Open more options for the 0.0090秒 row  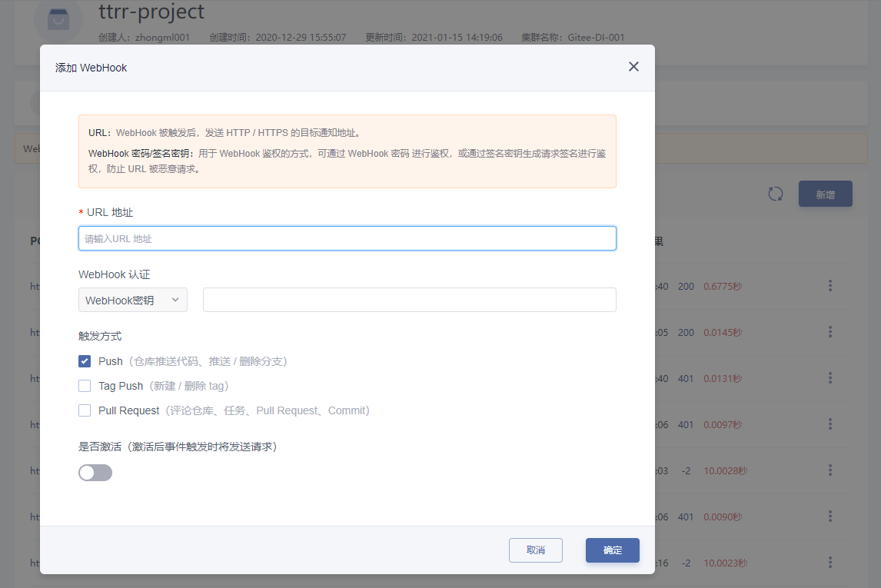point(829,516)
